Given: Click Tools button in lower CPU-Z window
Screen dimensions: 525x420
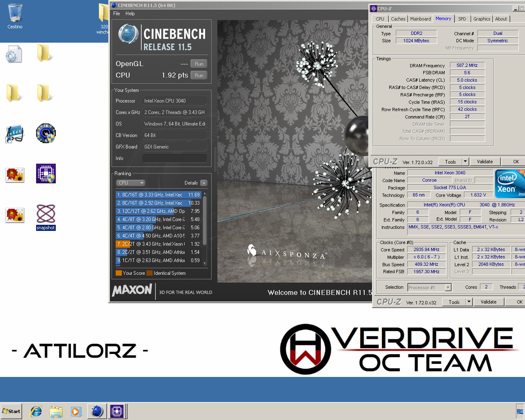Looking at the screenshot, I should [454, 302].
